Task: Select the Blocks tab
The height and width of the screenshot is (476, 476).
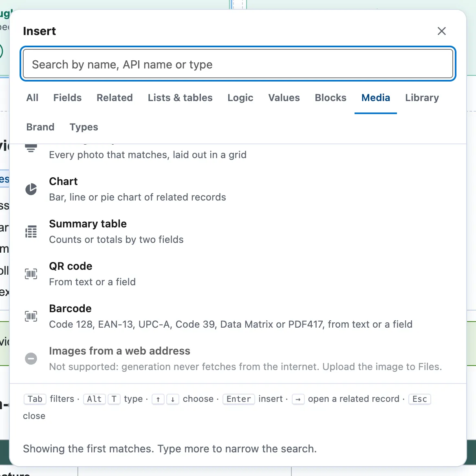Action: (x=330, y=98)
